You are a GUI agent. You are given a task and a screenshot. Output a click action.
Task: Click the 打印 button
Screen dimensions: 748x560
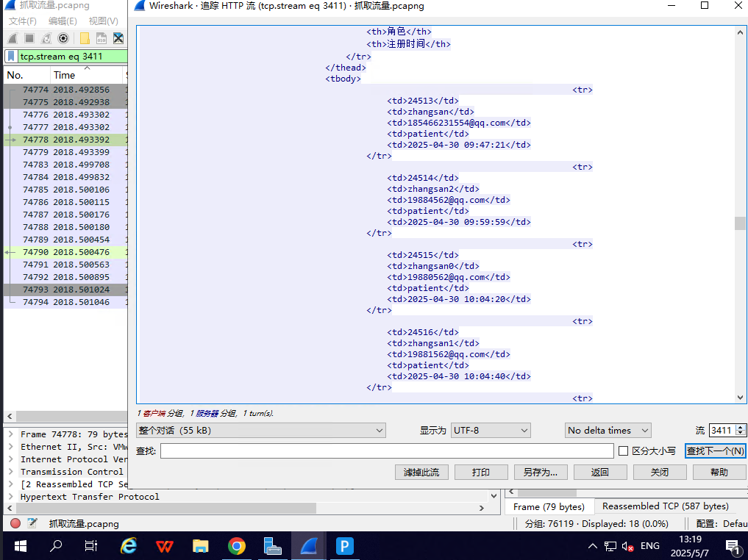click(x=481, y=473)
